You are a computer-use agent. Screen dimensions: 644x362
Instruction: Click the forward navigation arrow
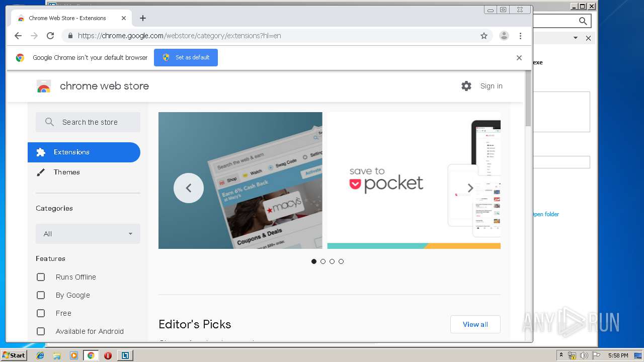pos(34,36)
